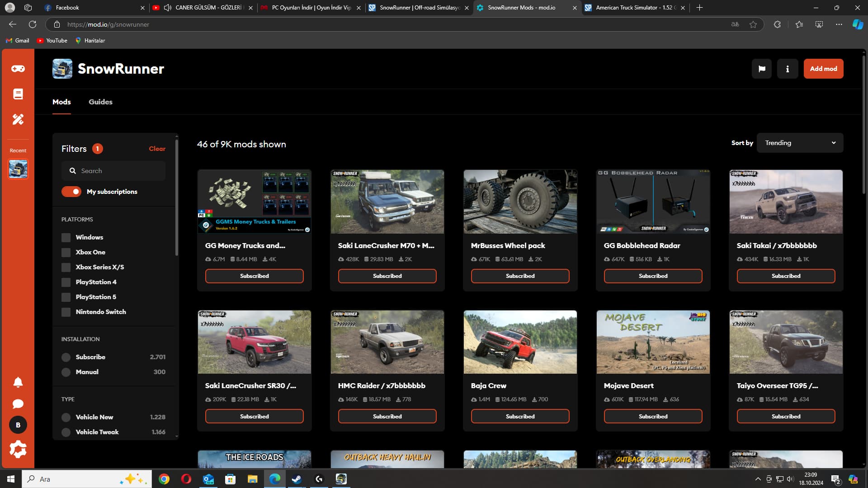The image size is (868, 488).
Task: Reload the current page
Action: pos(33,24)
